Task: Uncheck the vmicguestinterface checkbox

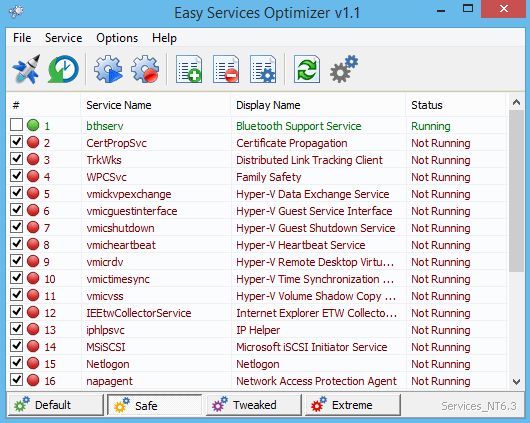Action: pos(16,210)
